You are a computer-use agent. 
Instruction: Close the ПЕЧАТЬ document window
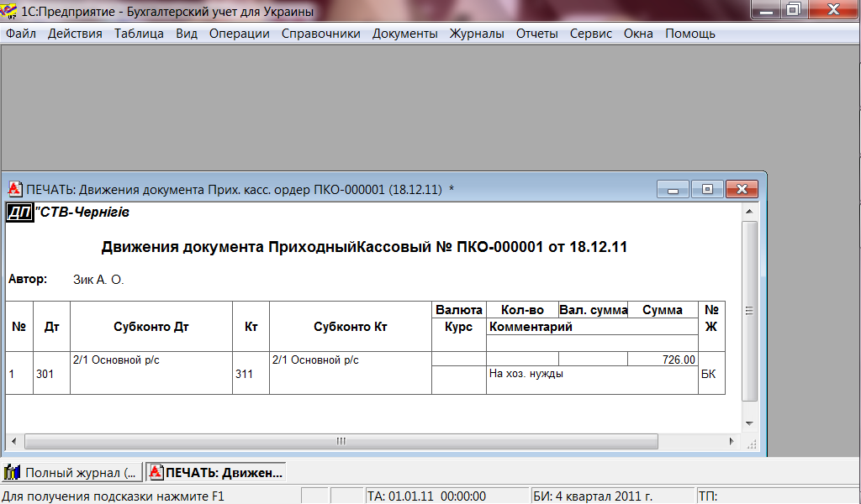[742, 189]
